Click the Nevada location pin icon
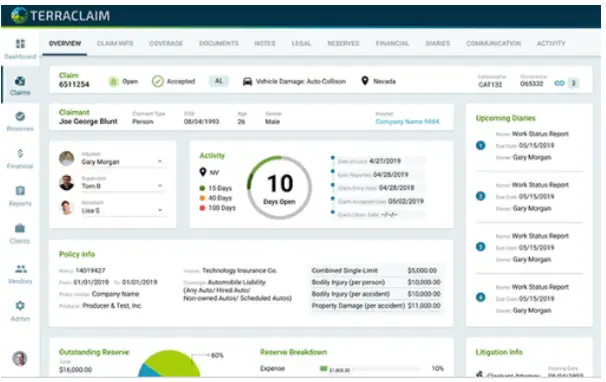Screen dimensions: 606x382 pyautogui.click(x=364, y=81)
